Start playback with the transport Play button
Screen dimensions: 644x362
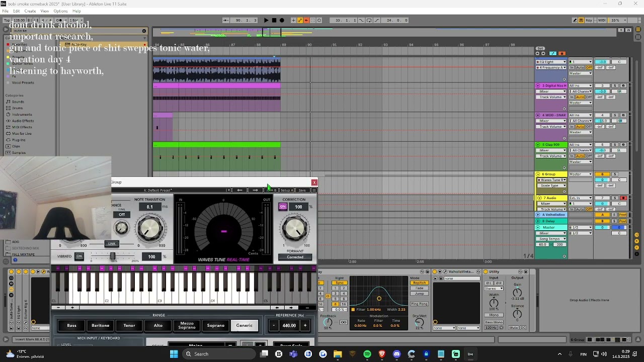[x=267, y=20]
